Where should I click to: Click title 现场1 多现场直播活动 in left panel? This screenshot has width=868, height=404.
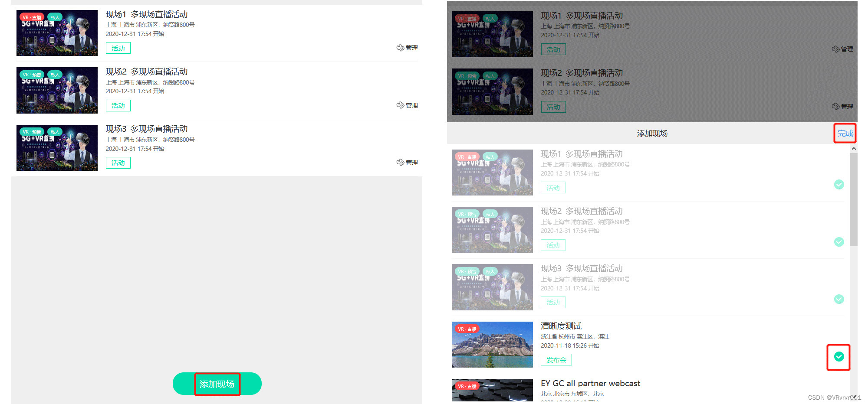[x=147, y=14]
